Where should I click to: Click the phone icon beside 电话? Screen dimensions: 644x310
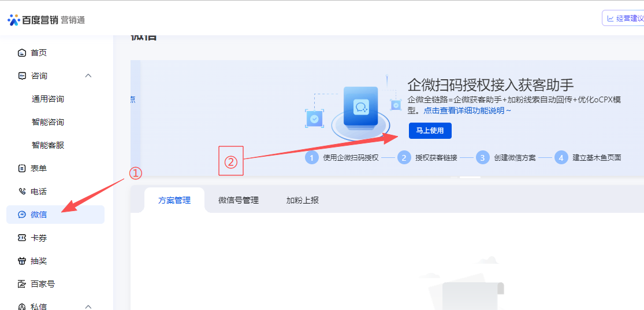(x=22, y=191)
